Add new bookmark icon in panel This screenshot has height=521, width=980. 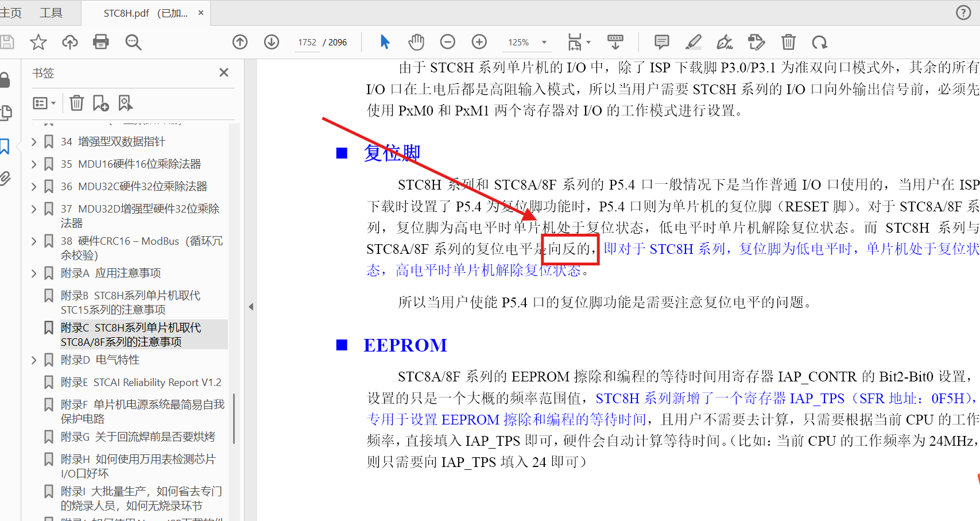100,103
